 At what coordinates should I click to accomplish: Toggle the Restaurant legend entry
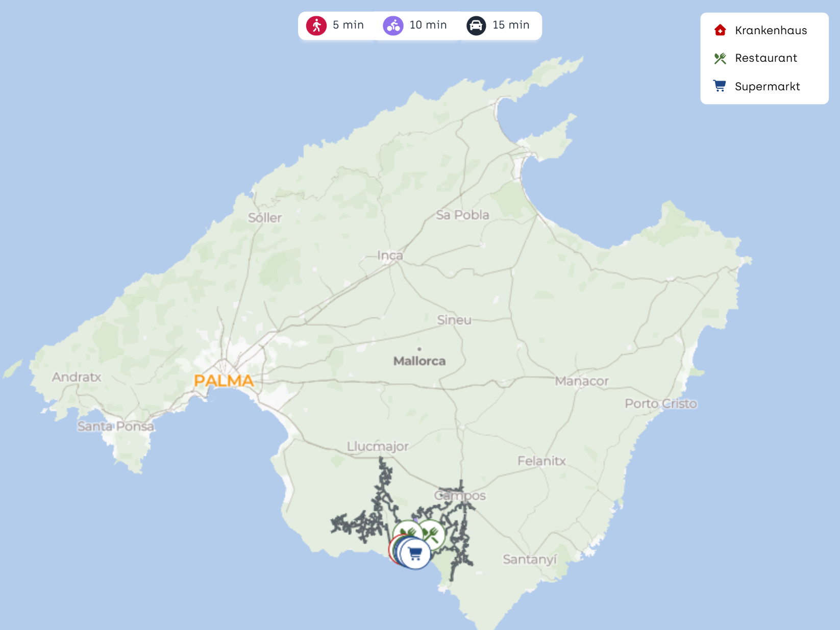765,58
